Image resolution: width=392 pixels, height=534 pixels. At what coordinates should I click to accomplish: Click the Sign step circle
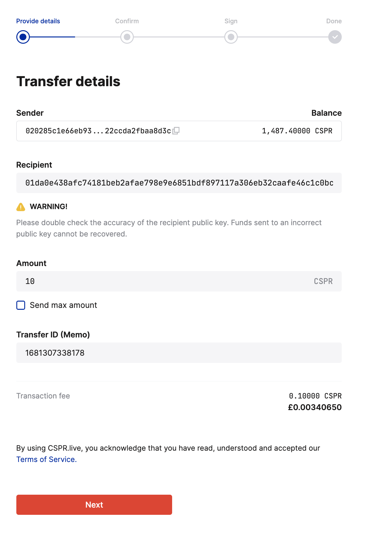(231, 37)
